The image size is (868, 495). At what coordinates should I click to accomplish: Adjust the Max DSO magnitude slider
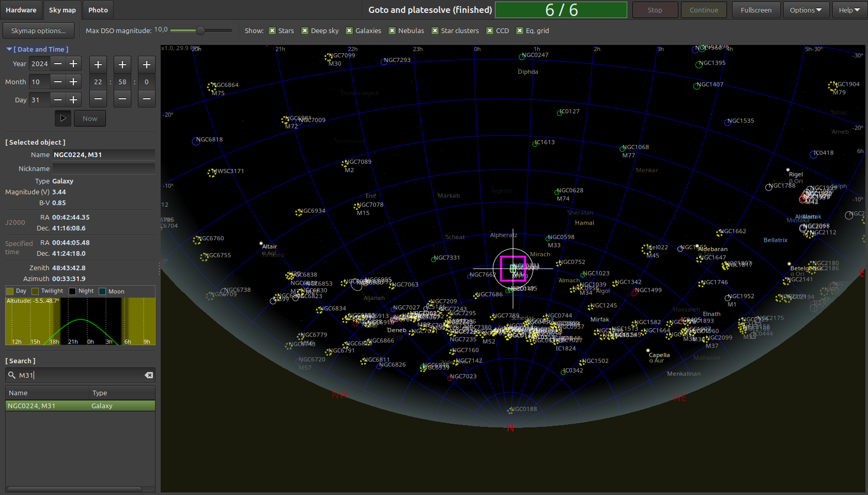click(200, 30)
